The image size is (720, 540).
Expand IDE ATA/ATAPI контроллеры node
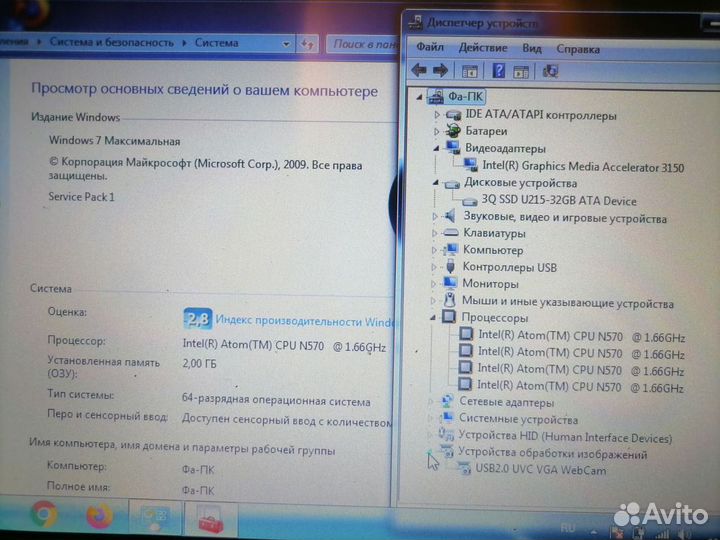click(437, 115)
